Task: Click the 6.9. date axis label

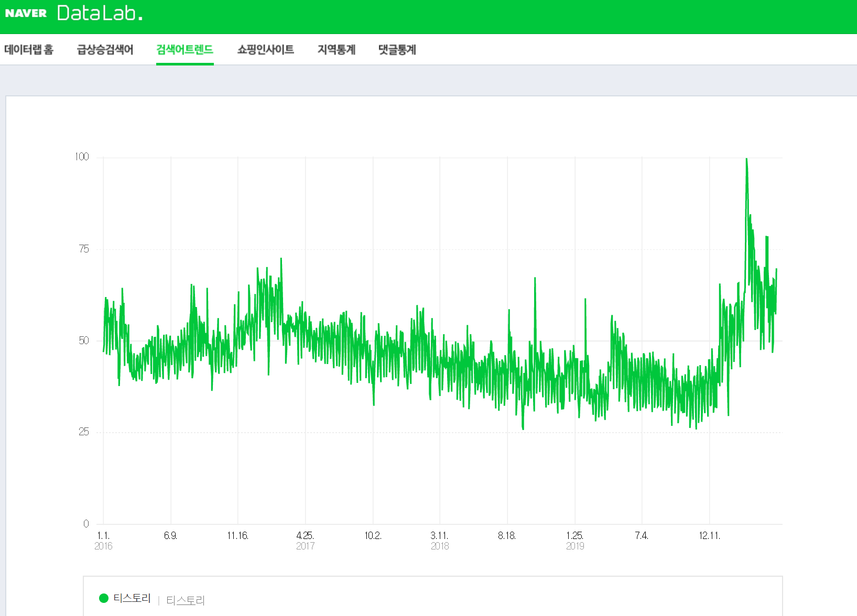Action: [x=170, y=535]
